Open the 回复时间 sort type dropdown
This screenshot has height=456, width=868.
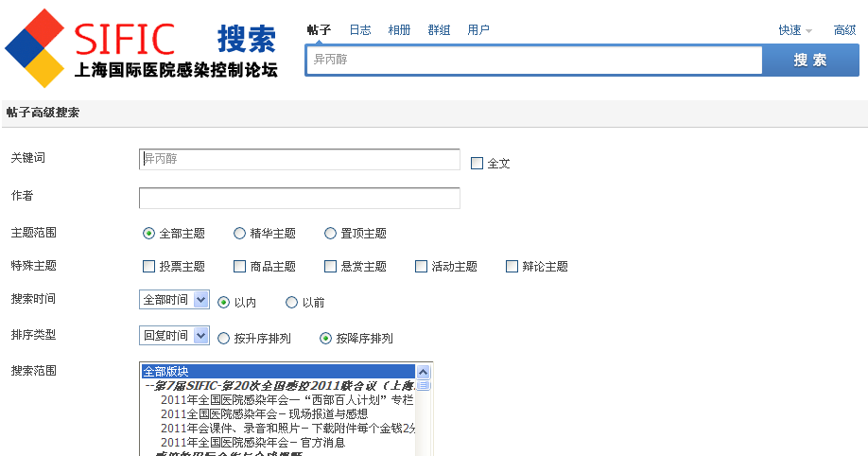tap(174, 335)
